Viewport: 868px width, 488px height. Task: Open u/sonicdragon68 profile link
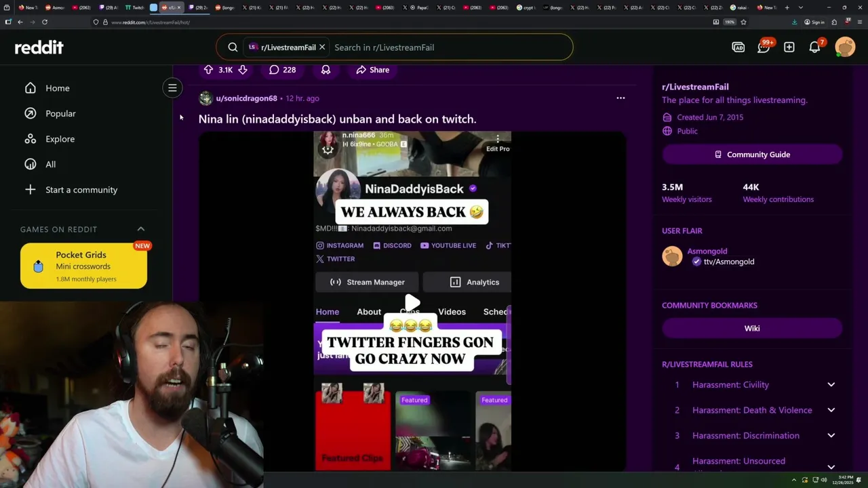(x=246, y=98)
